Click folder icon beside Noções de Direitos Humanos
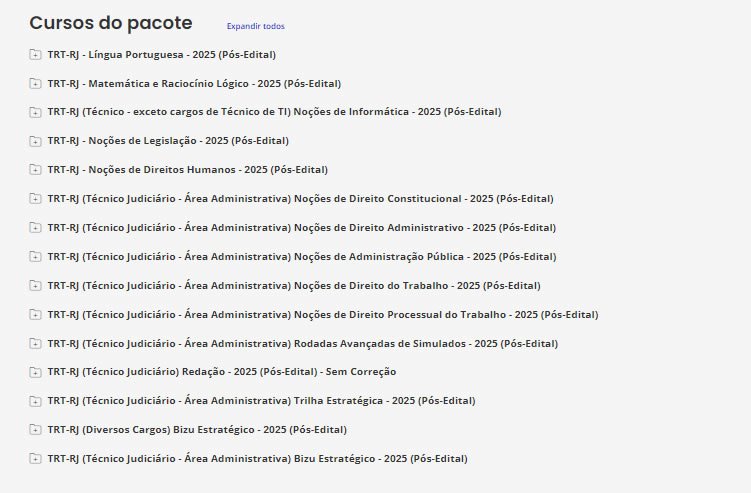Screen dimensions: 751x493 35,170
